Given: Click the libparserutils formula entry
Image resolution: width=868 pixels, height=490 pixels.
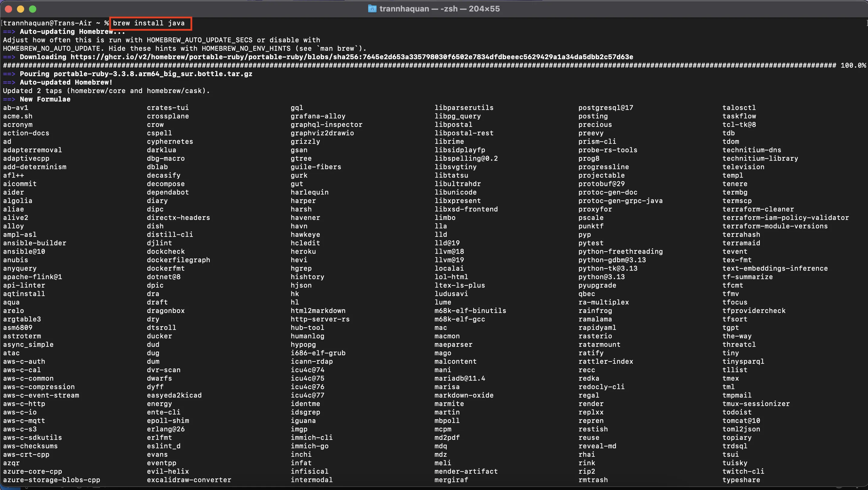Looking at the screenshot, I should click(464, 108).
